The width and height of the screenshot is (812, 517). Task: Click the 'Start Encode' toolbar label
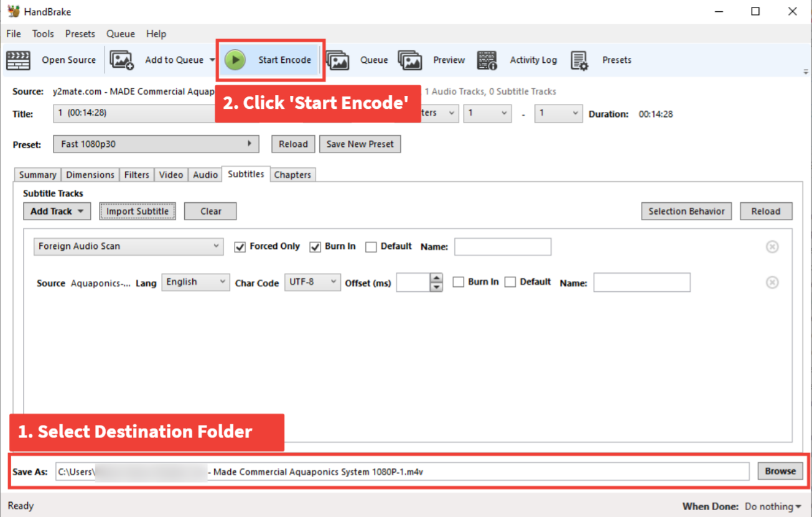click(285, 60)
